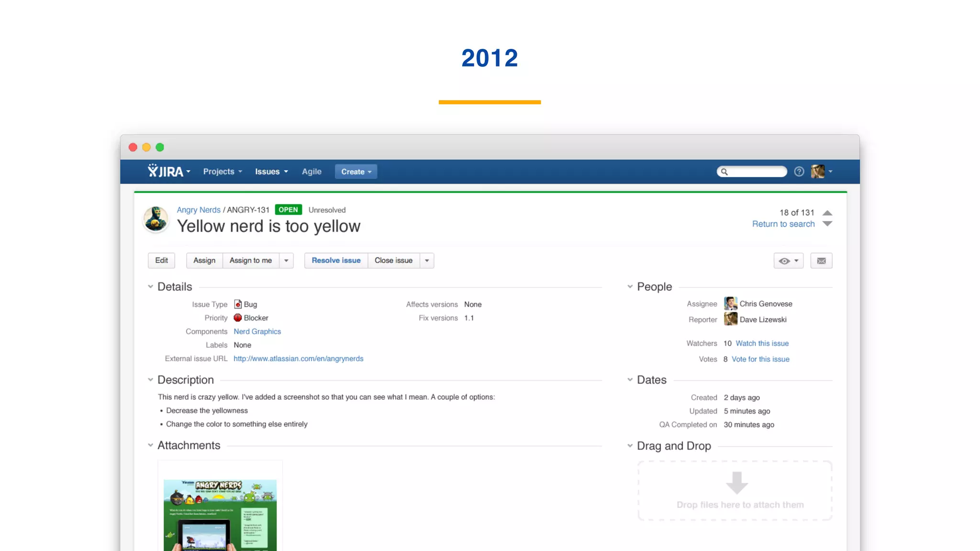Click the Resolve issue button

point(336,261)
